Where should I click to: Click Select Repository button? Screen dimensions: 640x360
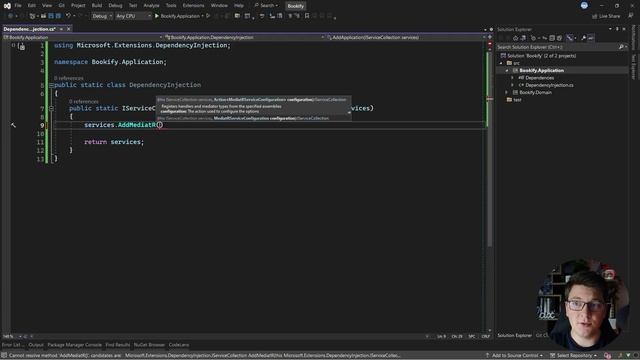(574, 356)
